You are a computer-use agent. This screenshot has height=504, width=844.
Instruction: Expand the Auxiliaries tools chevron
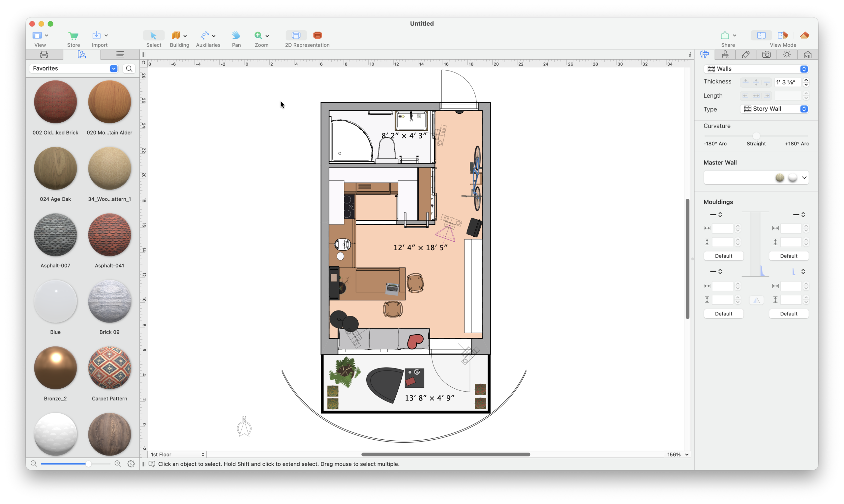click(214, 36)
